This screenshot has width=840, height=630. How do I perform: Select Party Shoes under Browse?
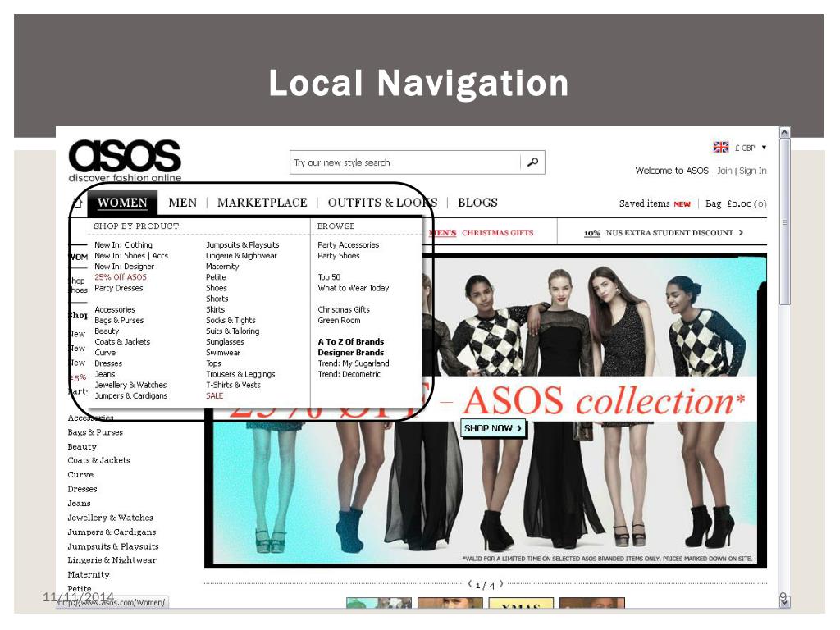point(339,256)
